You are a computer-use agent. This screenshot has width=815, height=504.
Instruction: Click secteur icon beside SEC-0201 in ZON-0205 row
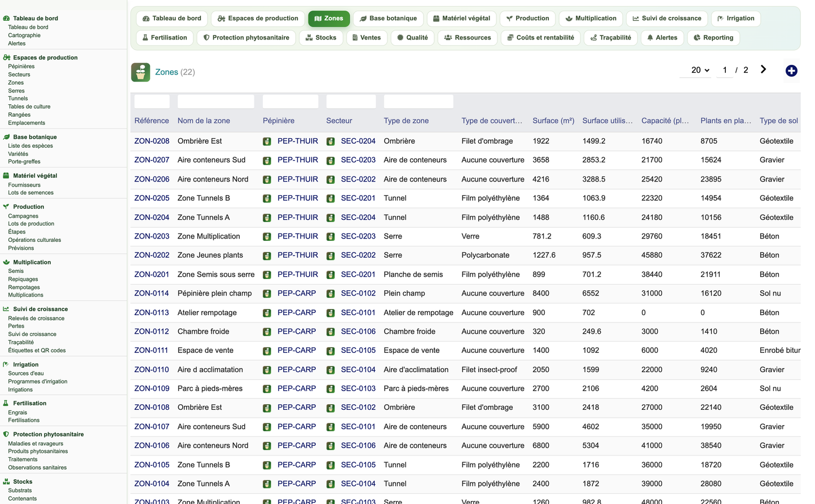[x=331, y=199]
